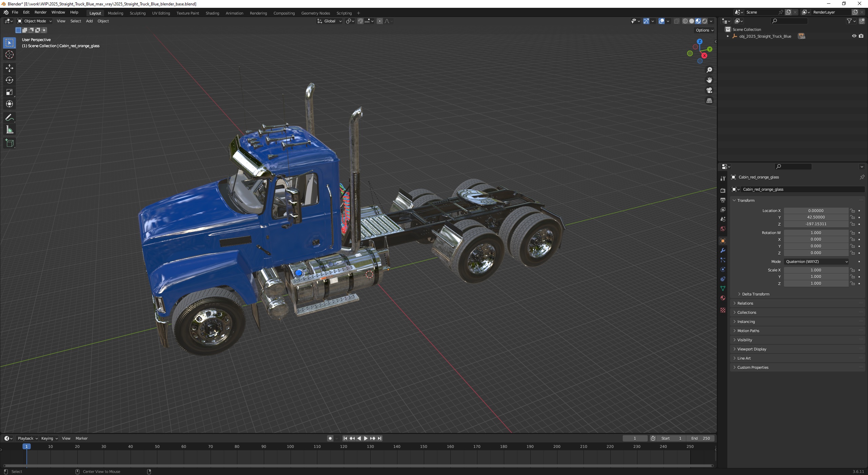Choose the Select Box tool
Image resolution: width=868 pixels, height=475 pixels.
click(x=9, y=43)
